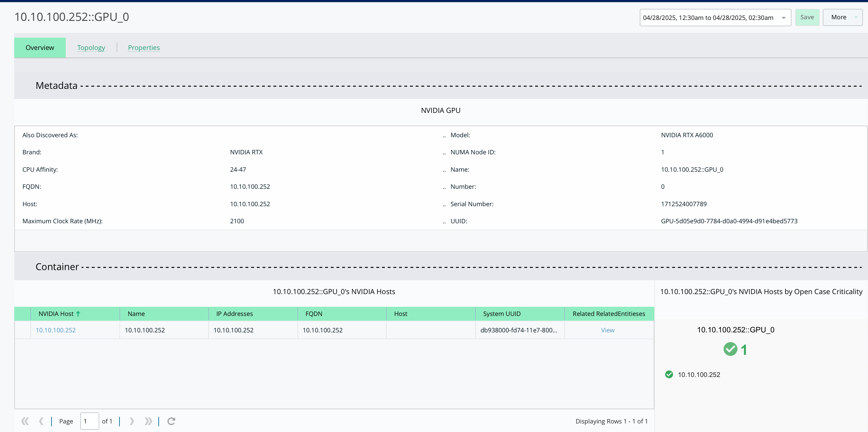Refresh the NVIDIA Hosts table
Viewport: 868px width, 432px height.
point(171,421)
